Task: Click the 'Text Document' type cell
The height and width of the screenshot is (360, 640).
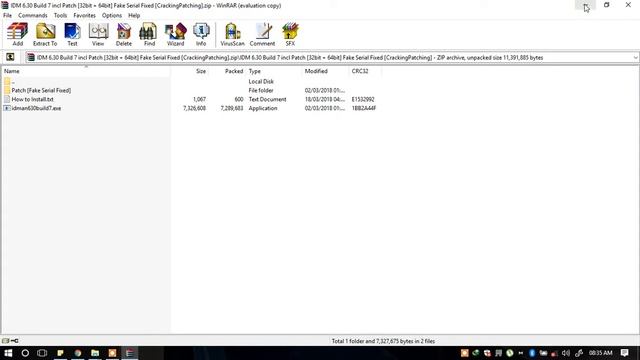Action: coord(267,99)
